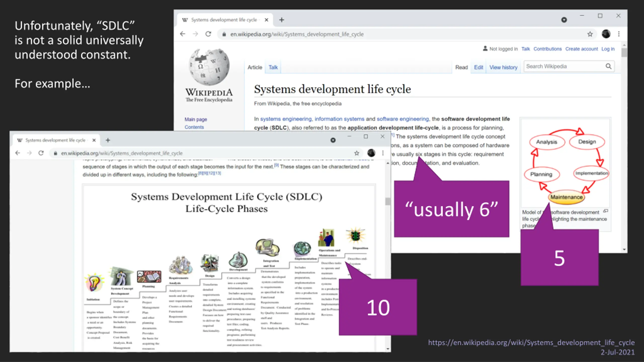Click the Wikipedia globe logo
The height and width of the screenshot is (362, 644).
coord(209,67)
